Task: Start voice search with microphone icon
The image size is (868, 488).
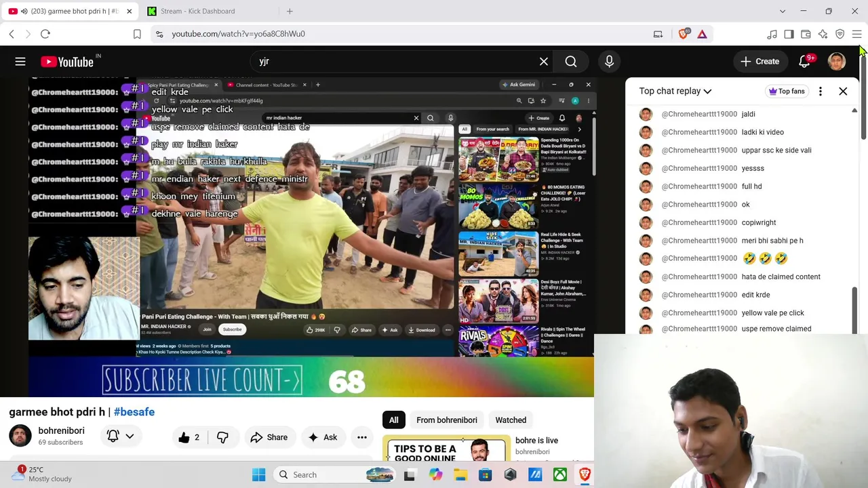Action: (609, 62)
